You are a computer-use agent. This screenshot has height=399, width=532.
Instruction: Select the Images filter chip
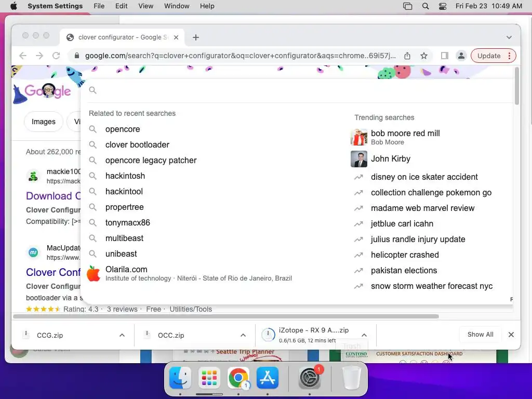(44, 122)
